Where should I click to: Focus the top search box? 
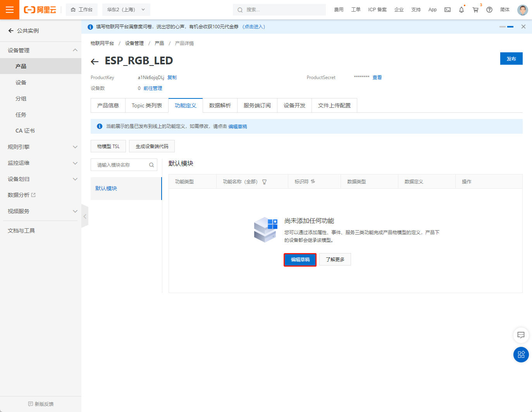click(279, 10)
